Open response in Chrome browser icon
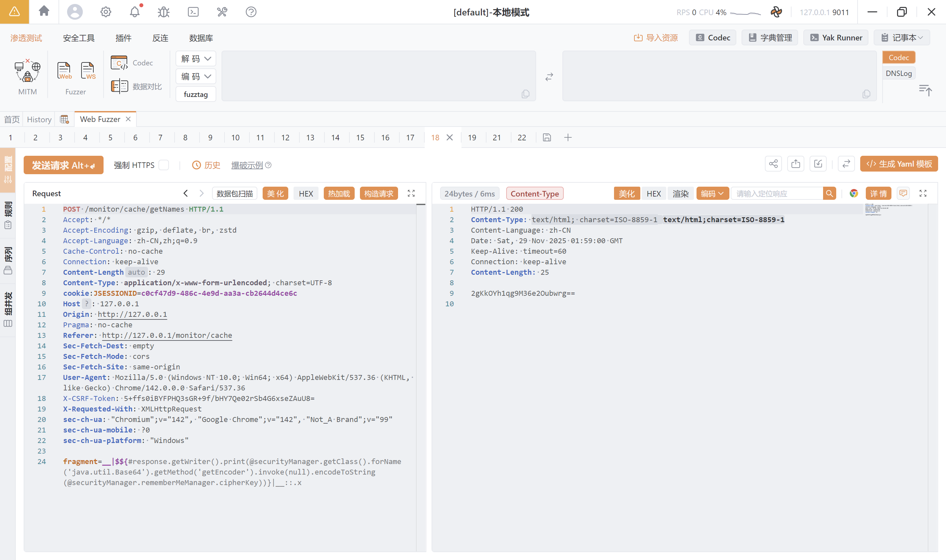This screenshot has width=946, height=560. click(854, 194)
